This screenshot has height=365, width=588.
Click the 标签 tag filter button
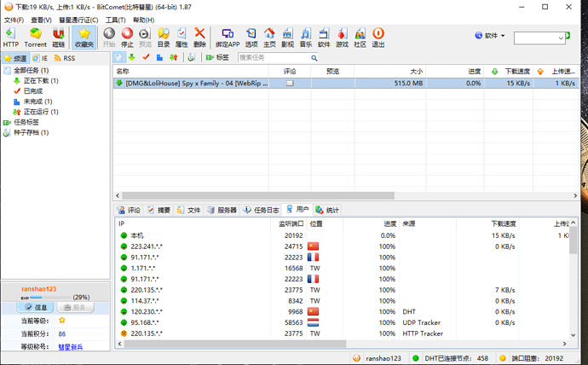click(x=217, y=57)
